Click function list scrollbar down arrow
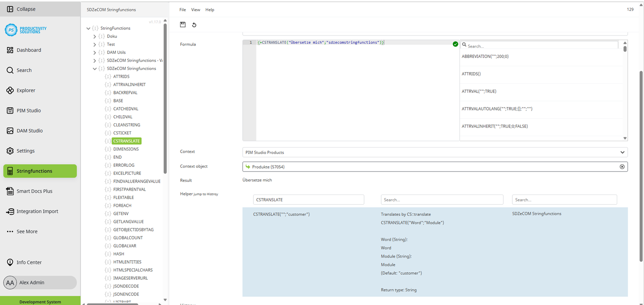The image size is (644, 305). pyautogui.click(x=625, y=138)
